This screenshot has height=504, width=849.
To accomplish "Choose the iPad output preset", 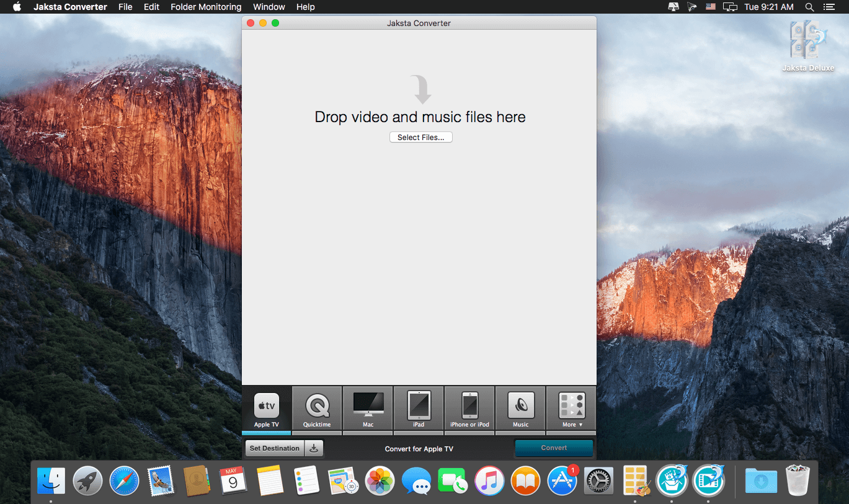I will [419, 409].
